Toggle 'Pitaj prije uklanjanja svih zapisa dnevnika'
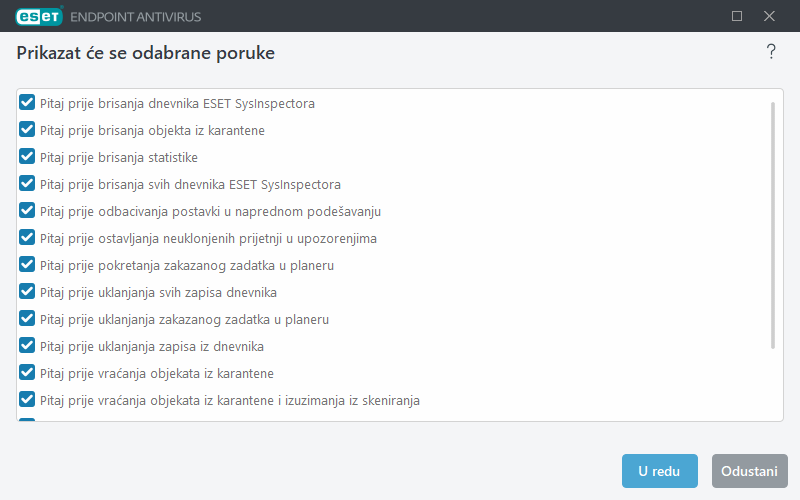The height and width of the screenshot is (500, 800). coord(28,292)
